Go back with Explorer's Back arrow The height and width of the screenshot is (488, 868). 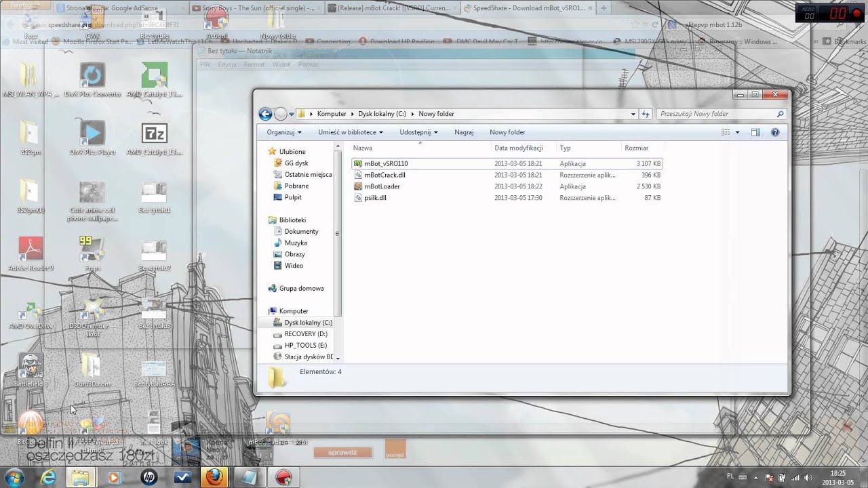(x=265, y=114)
